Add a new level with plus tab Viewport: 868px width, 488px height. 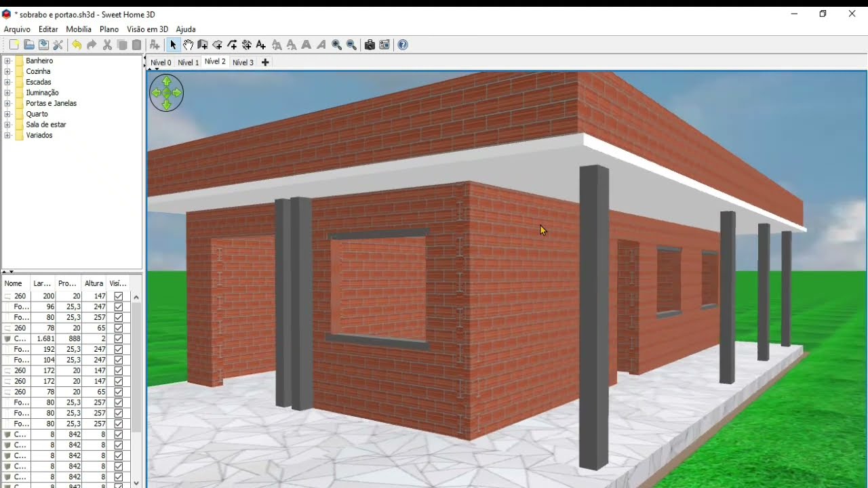click(265, 62)
